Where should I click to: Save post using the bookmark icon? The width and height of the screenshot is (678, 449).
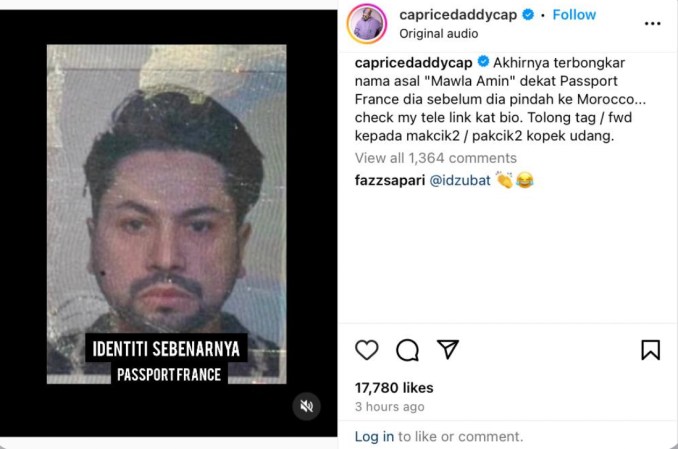[x=650, y=350]
